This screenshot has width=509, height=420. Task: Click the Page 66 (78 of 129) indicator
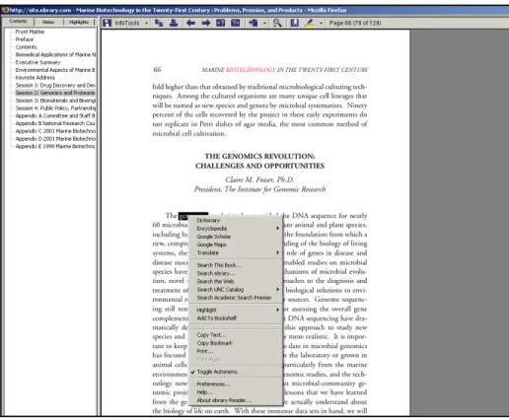pyautogui.click(x=355, y=23)
